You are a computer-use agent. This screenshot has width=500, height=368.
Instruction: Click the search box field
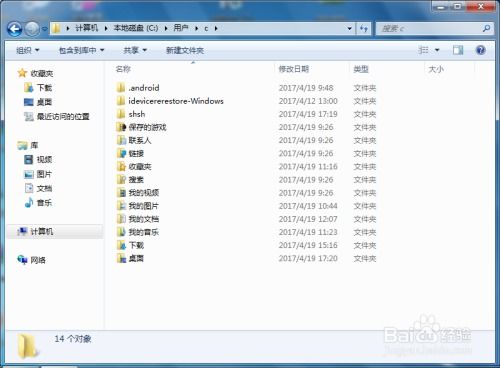point(431,29)
